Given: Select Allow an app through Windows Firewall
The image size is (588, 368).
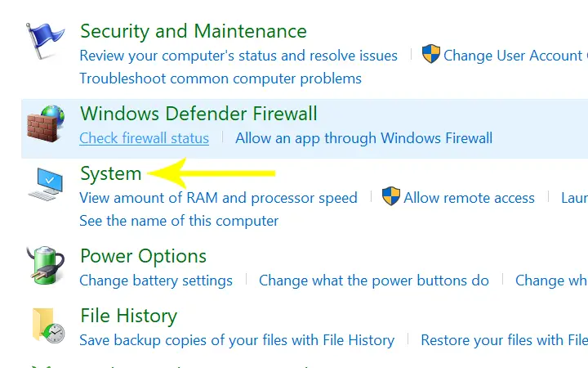Looking at the screenshot, I should pos(363,138).
